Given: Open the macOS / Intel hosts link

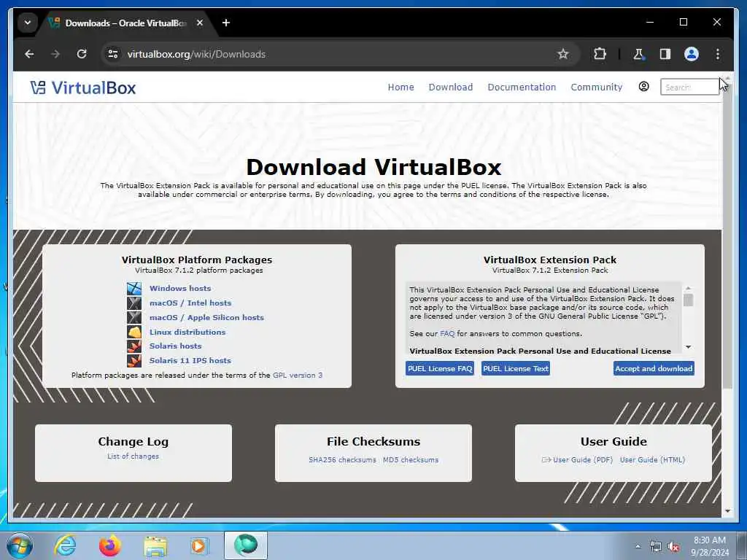Looking at the screenshot, I should [190, 303].
